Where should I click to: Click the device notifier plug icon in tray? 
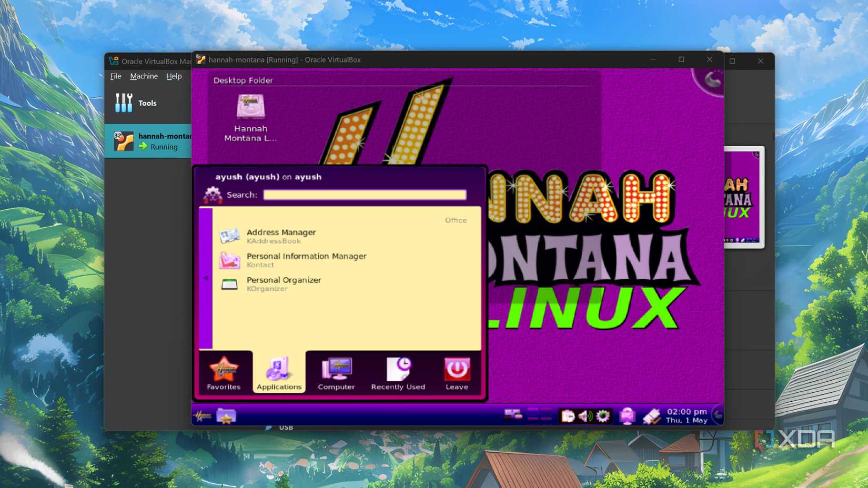click(x=652, y=415)
